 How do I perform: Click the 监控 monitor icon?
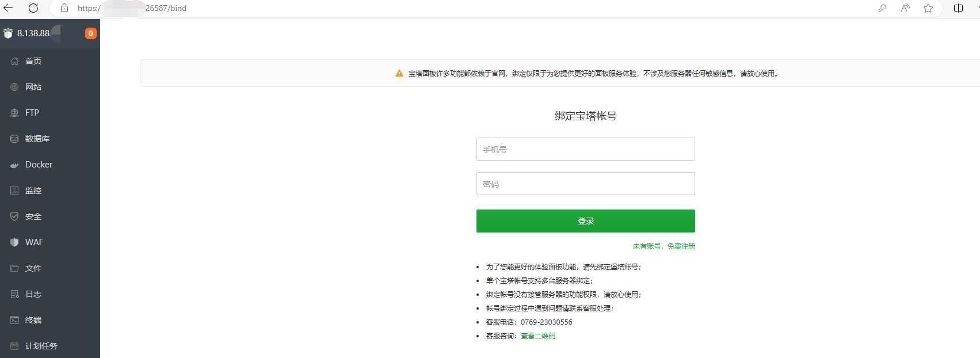point(14,191)
